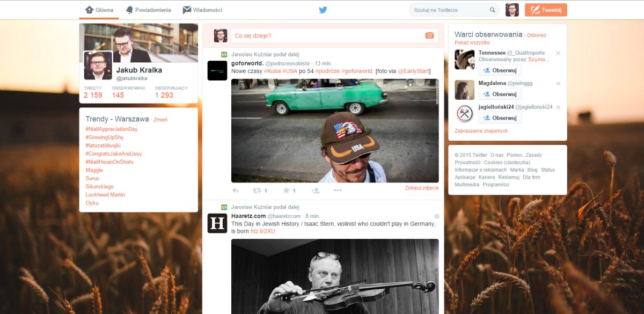644x314 pixels.
Task: Click the Twitter bird logo
Action: pyautogui.click(x=323, y=10)
